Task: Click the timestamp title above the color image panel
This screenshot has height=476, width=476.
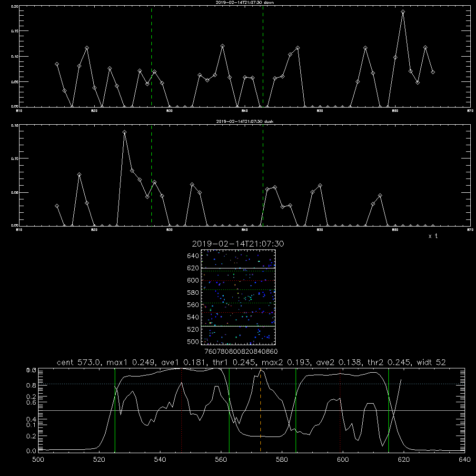Action: tap(238, 244)
